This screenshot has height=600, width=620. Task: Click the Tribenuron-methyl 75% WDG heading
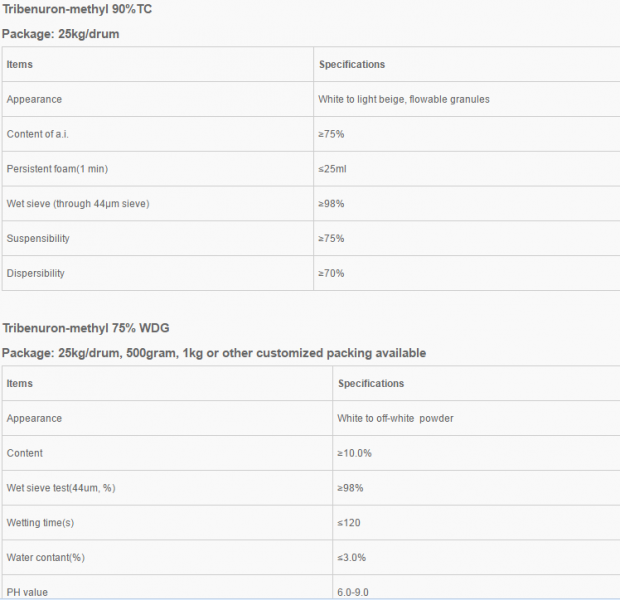click(x=86, y=328)
